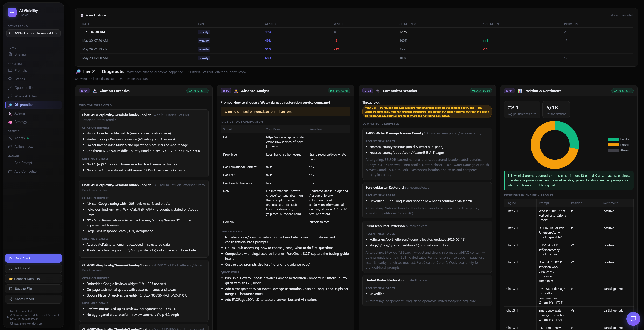644x330 pixels.
Task: Select the May 30, 07:30 AM scan row
Action: click(356, 41)
